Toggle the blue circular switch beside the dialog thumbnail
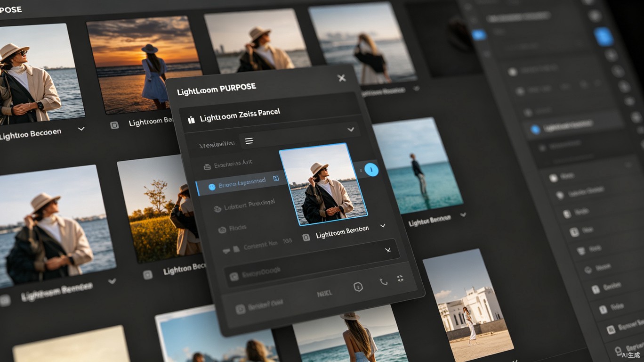644x362 pixels. pos(371,170)
